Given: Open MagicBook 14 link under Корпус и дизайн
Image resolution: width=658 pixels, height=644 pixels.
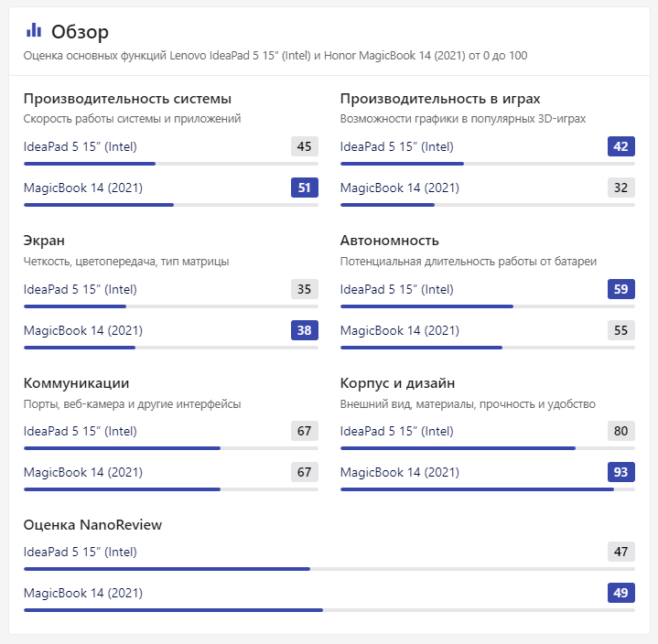Looking at the screenshot, I should pyautogui.click(x=400, y=472).
